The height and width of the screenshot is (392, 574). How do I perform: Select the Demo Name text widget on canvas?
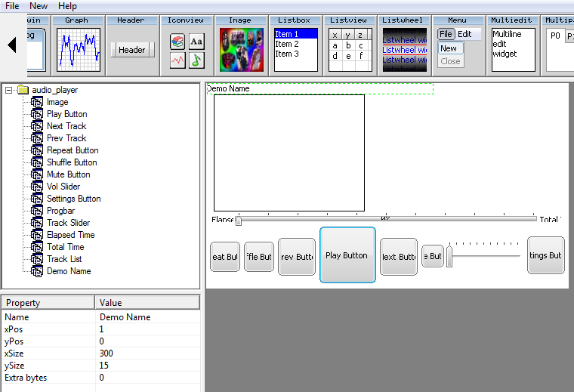319,89
